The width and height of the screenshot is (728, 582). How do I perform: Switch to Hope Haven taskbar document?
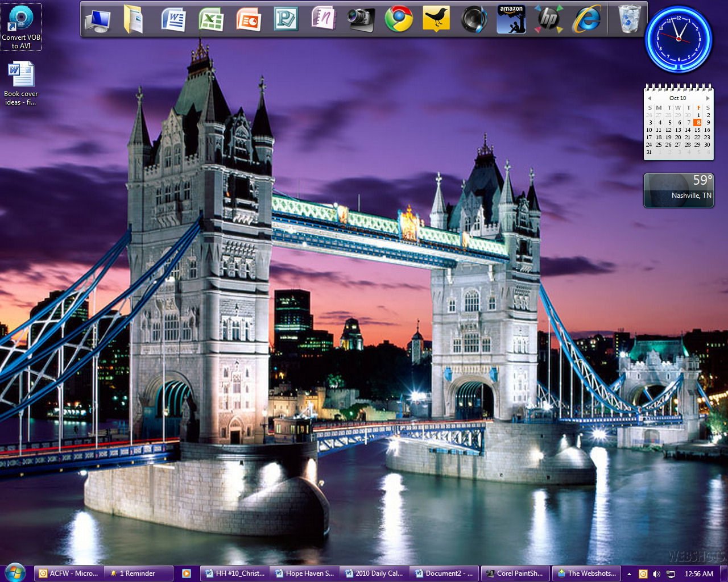[x=305, y=573]
